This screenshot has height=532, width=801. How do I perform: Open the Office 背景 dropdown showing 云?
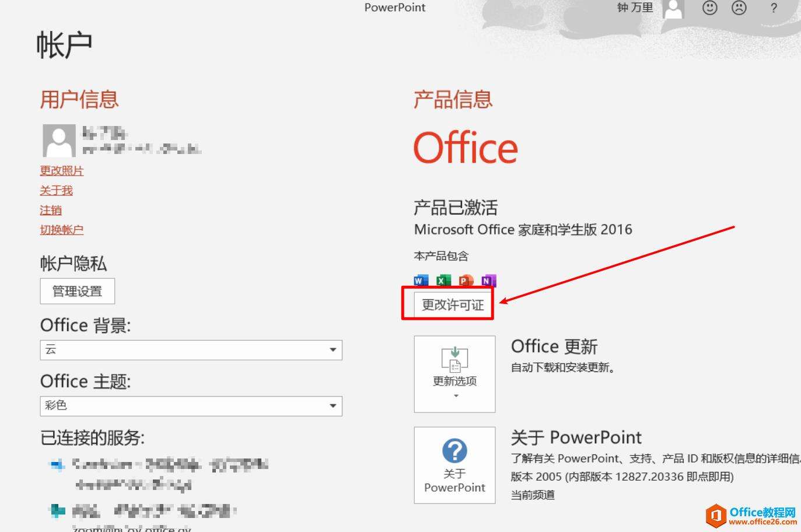(x=191, y=350)
